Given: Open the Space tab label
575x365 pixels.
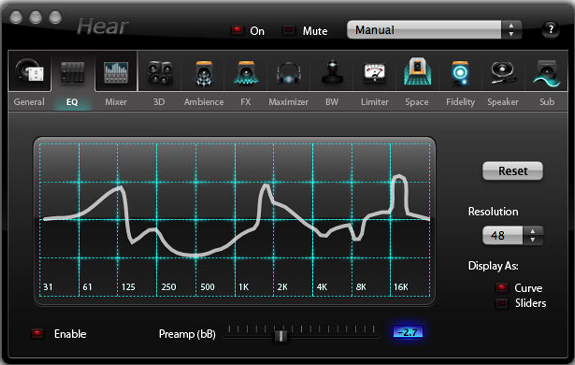Looking at the screenshot, I should click(x=417, y=102).
